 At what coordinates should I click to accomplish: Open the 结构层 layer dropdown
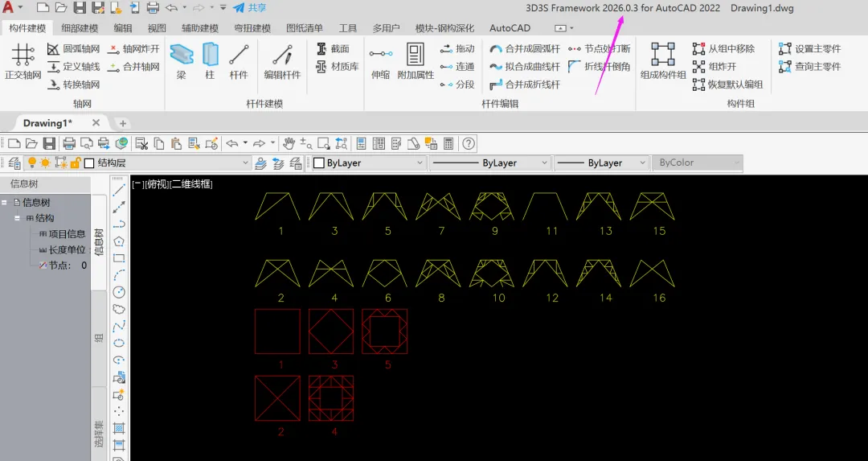245,163
